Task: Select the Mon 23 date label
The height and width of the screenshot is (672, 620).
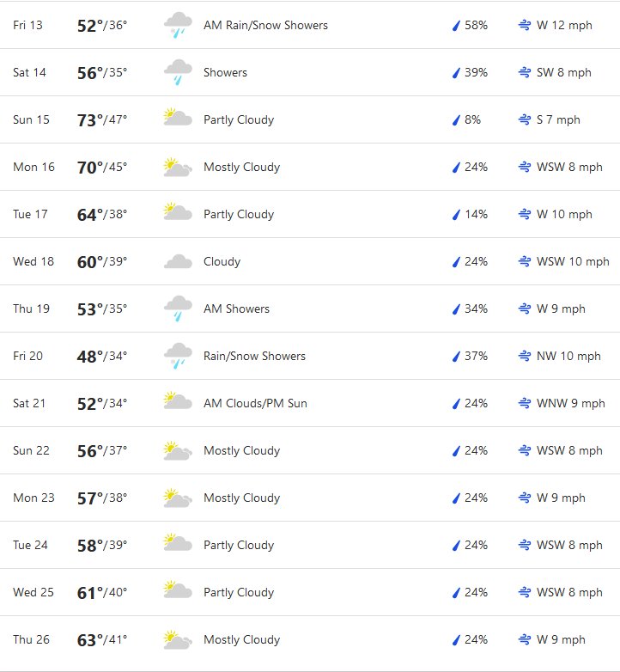Action: (x=33, y=498)
